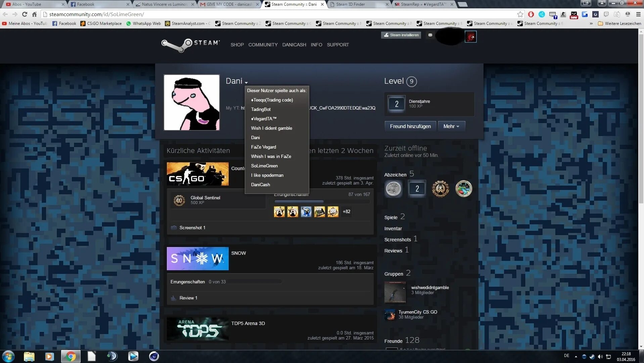644x363 pixels.
Task: Click the Opera extension icon in toolbar
Action: (531, 14)
